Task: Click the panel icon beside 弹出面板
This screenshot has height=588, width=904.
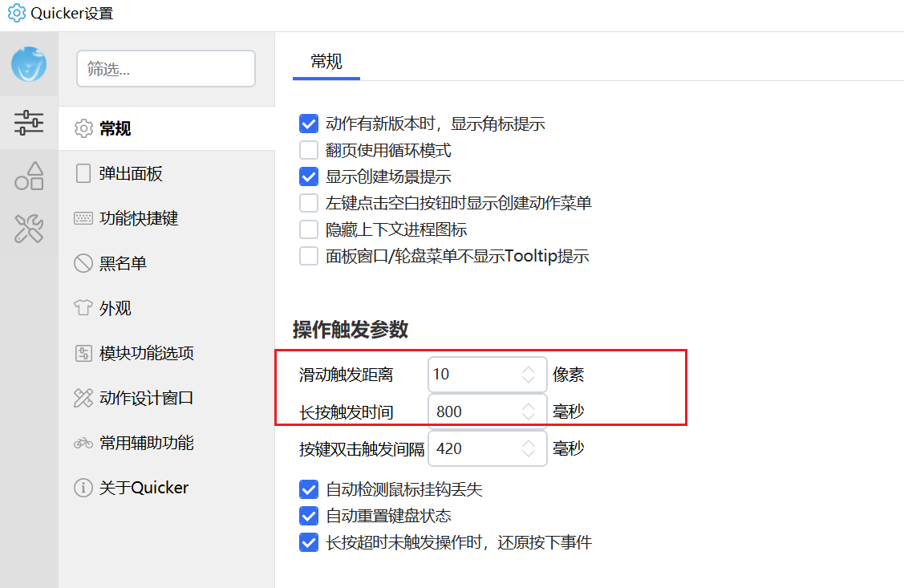Action: [83, 173]
